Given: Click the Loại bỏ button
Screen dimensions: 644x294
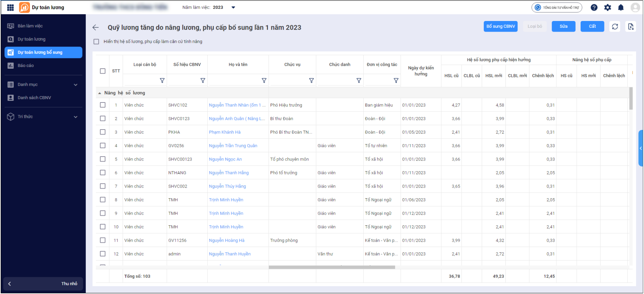Looking at the screenshot, I should point(535,26).
